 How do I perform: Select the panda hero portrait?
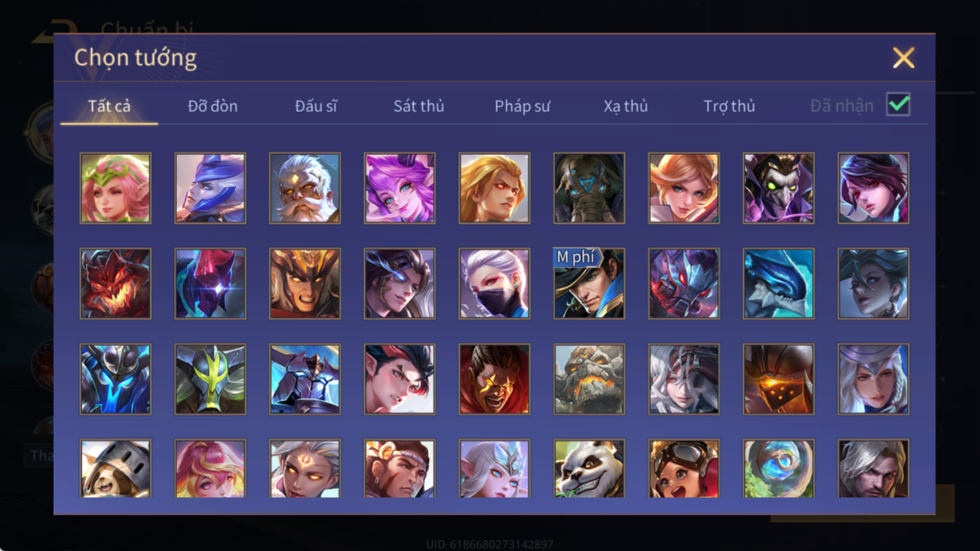589,469
